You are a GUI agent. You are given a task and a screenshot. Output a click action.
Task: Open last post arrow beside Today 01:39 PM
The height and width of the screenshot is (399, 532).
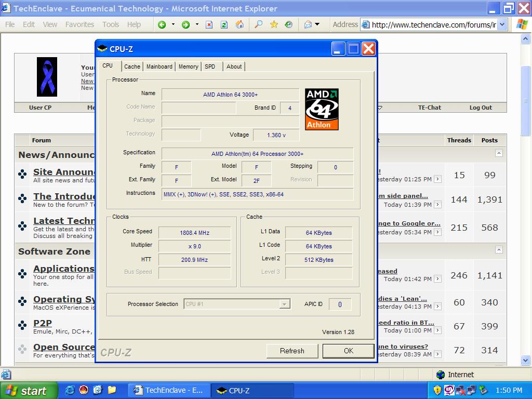438,205
